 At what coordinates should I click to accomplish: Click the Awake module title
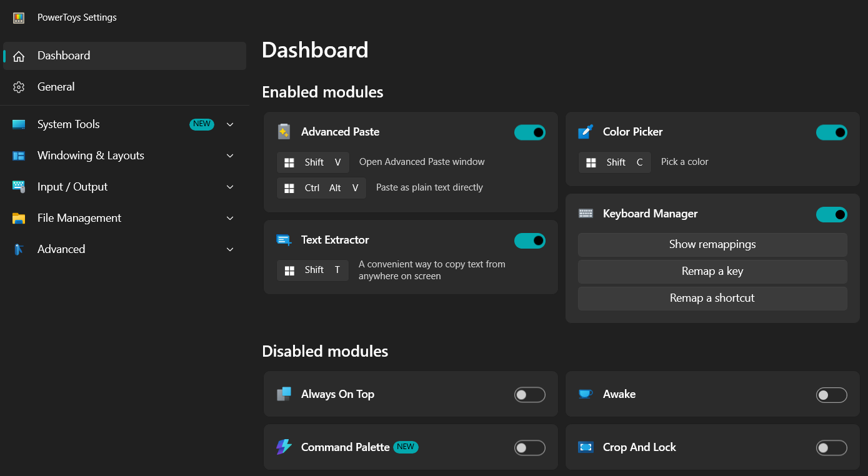point(619,394)
